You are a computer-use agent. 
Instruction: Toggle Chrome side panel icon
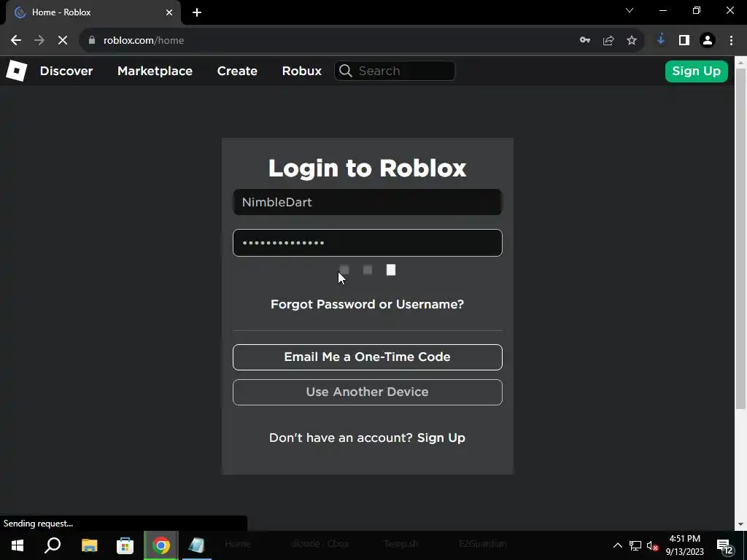(x=684, y=41)
